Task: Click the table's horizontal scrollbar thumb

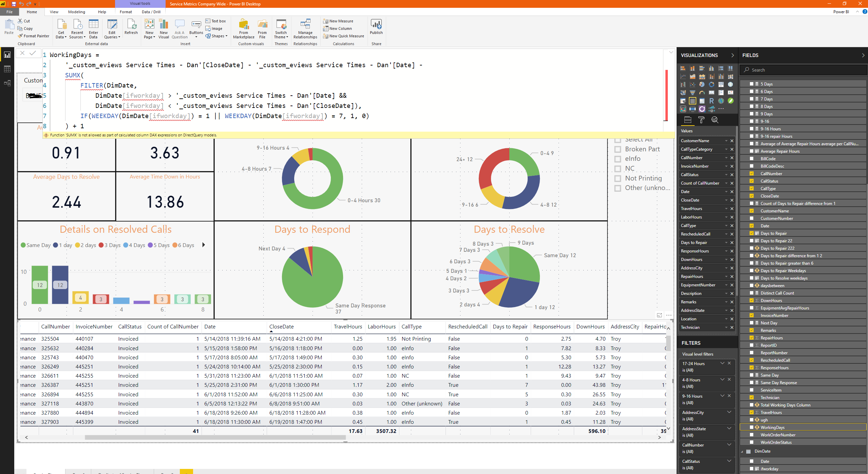Action: 215,437
